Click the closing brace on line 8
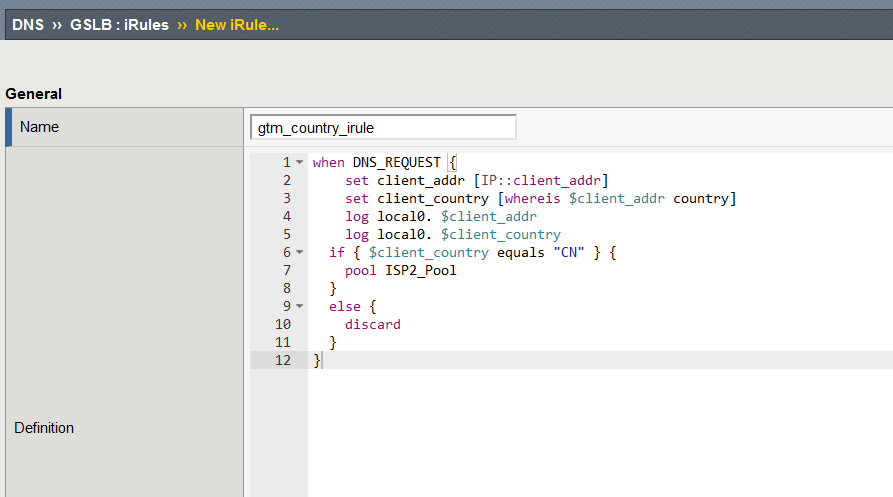This screenshot has width=893, height=497. pyautogui.click(x=333, y=289)
